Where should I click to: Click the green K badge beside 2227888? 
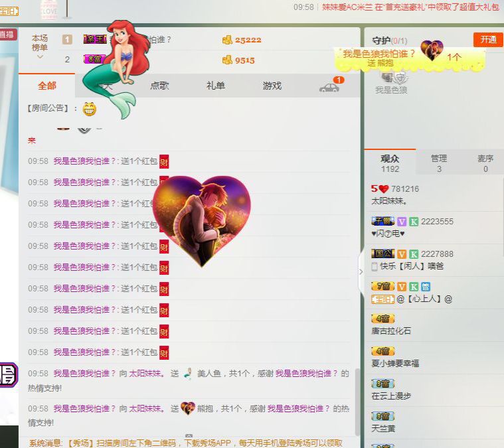(414, 254)
